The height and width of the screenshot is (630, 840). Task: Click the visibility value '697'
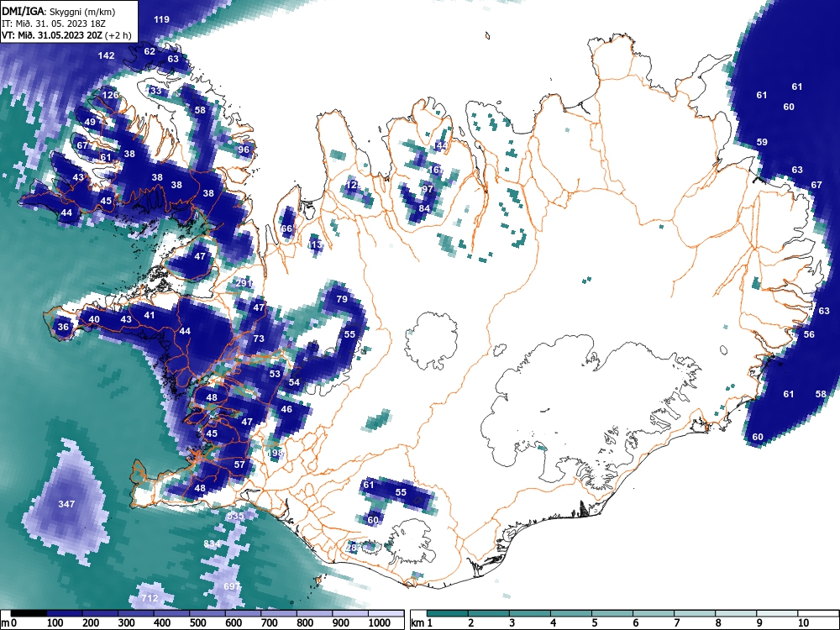(232, 586)
